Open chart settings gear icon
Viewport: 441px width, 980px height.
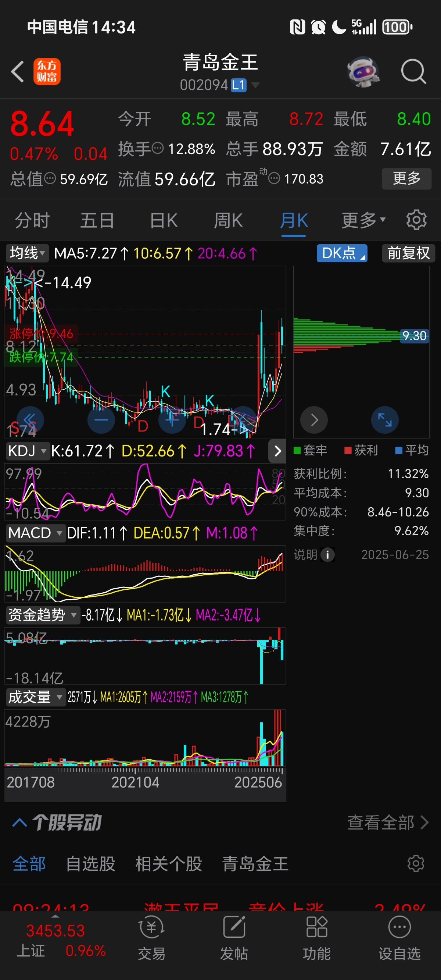(x=416, y=220)
